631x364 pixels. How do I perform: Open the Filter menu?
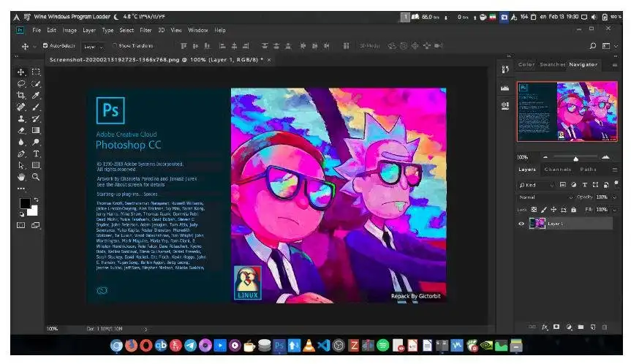[146, 30]
